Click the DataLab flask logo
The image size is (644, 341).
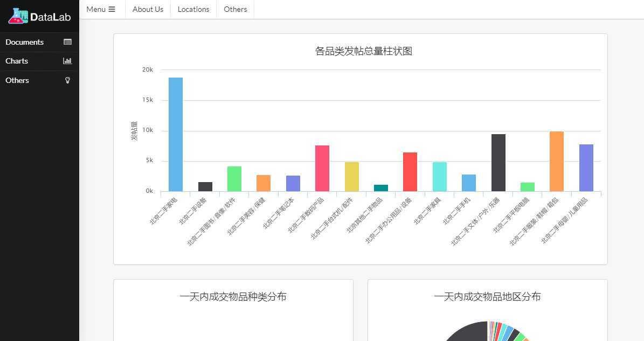[18, 16]
